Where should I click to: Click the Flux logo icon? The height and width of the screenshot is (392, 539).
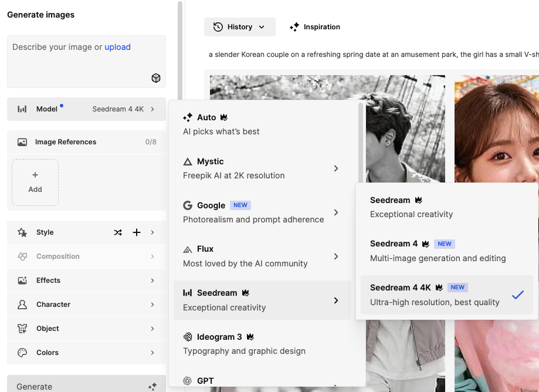(x=187, y=249)
